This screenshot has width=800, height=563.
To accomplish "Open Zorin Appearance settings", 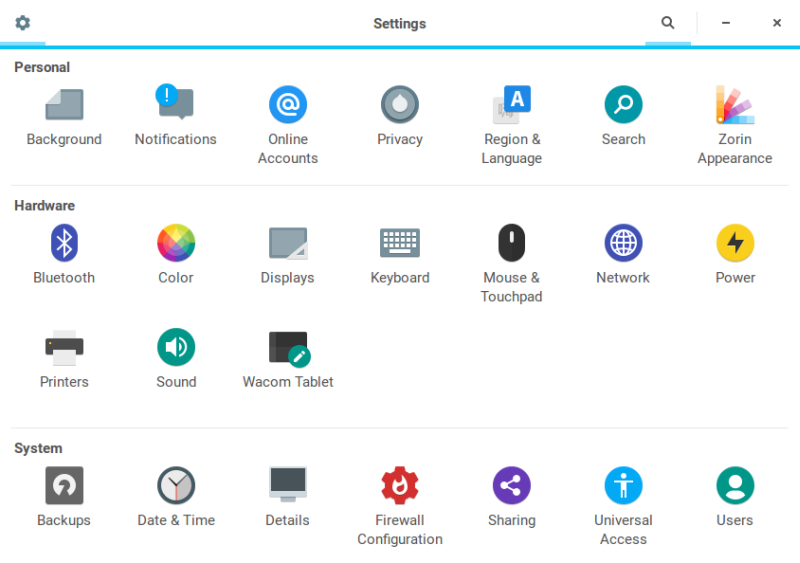I will click(x=735, y=105).
